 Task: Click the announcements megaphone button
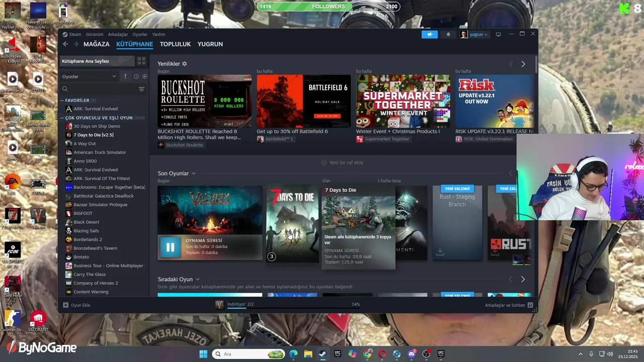click(x=430, y=34)
